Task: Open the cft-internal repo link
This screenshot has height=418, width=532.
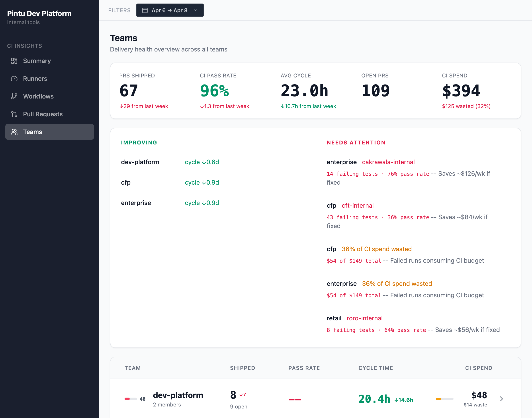Action: [357, 206]
